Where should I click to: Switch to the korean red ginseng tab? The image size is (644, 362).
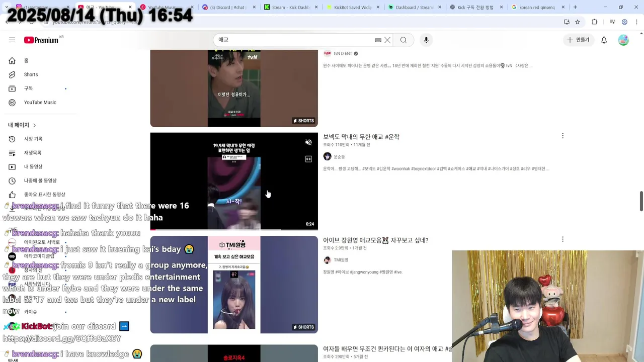point(538,7)
